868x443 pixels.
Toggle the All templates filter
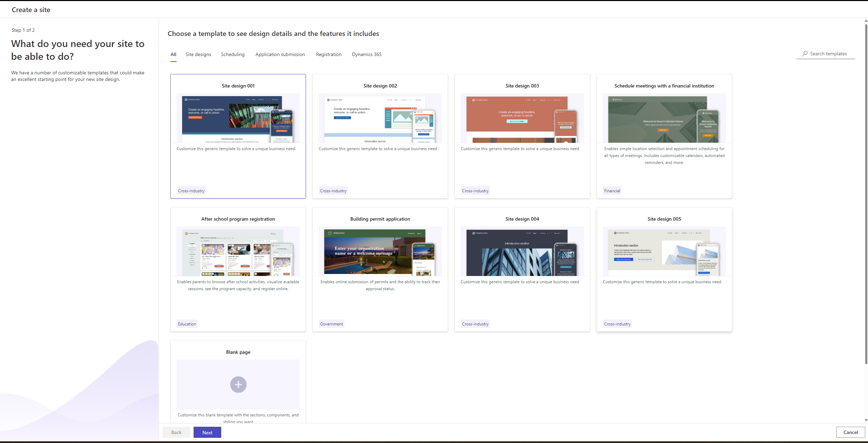click(x=173, y=54)
